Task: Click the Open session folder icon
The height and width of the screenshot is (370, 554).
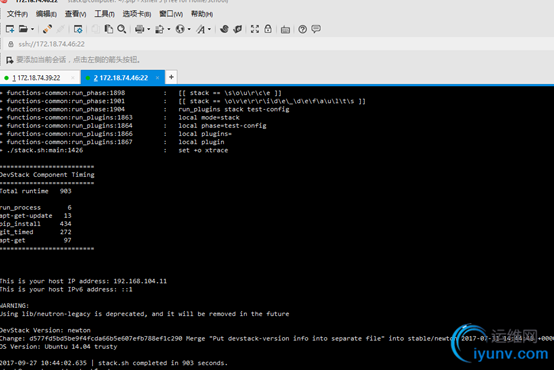Action: (23, 29)
